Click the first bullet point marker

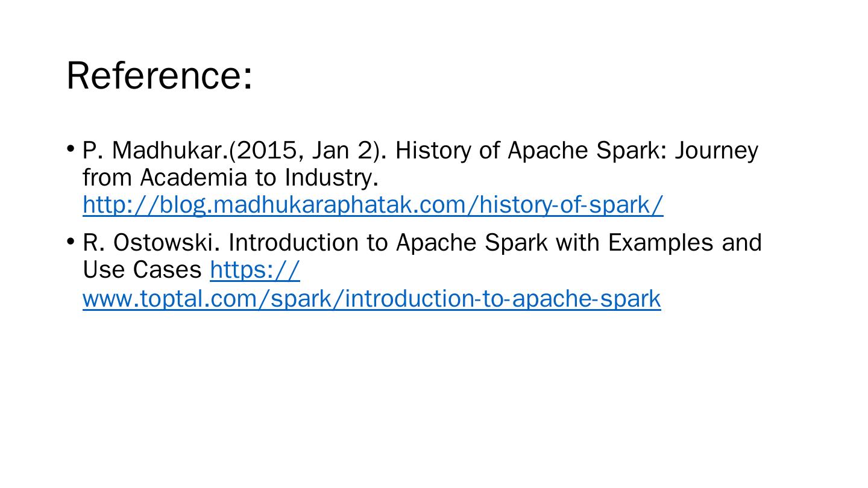(71, 148)
